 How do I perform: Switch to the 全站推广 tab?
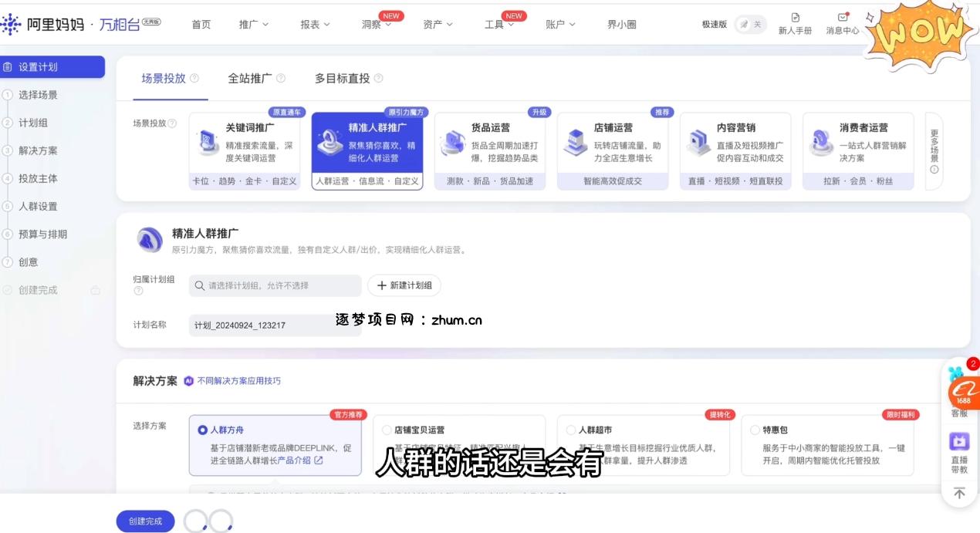tap(250, 78)
